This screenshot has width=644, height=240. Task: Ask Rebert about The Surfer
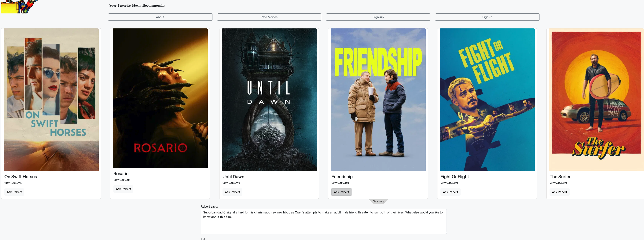[559, 192]
